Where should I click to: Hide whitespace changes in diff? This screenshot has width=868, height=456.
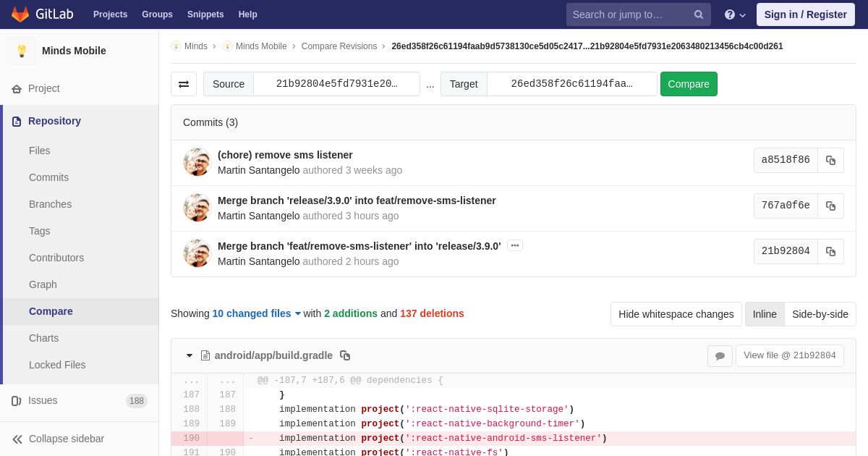coord(676,314)
